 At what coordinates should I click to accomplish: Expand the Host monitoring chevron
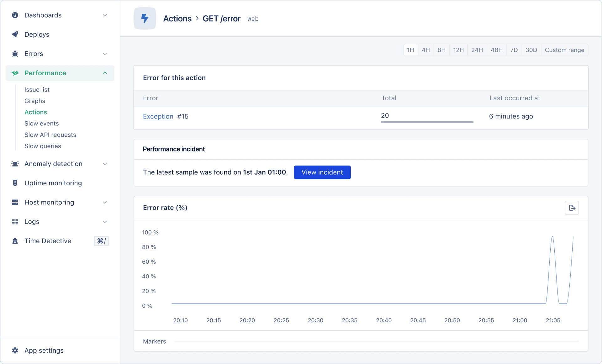(105, 202)
